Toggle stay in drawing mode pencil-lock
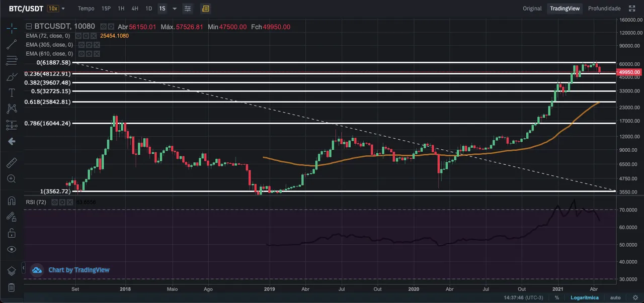This screenshot has width=644, height=303. [12, 217]
